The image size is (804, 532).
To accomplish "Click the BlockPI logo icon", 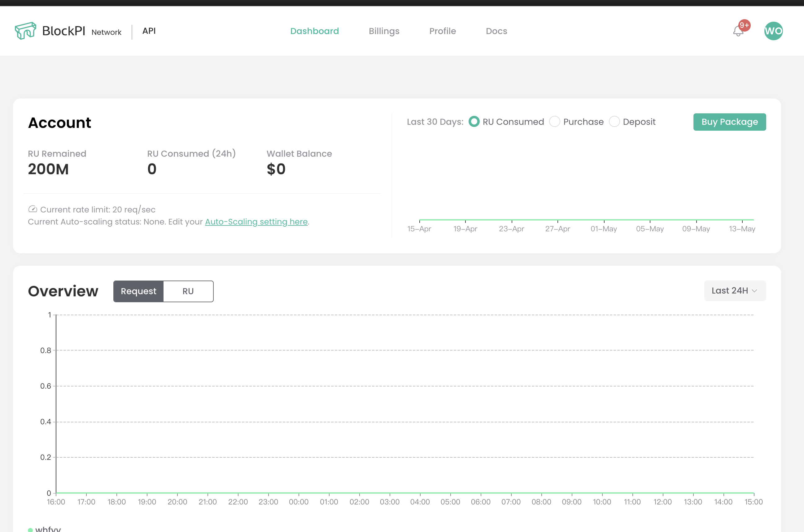I will (25, 31).
